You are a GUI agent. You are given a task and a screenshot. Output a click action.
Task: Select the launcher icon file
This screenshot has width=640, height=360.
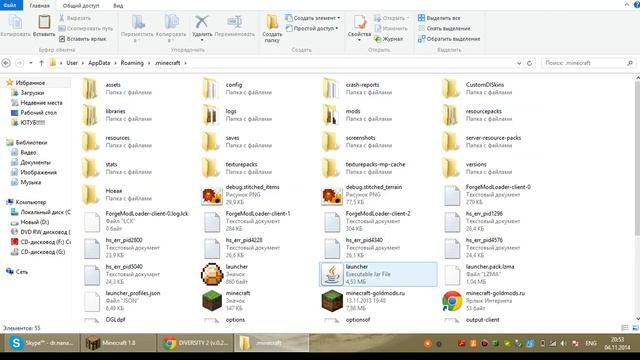pyautogui.click(x=225, y=274)
